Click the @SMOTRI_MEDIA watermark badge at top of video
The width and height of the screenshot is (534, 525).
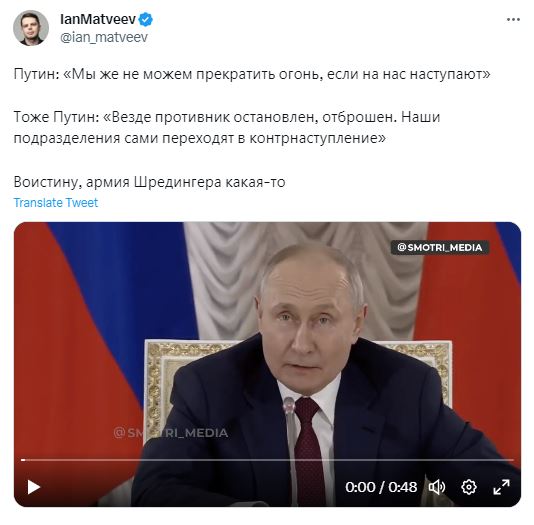pos(440,247)
